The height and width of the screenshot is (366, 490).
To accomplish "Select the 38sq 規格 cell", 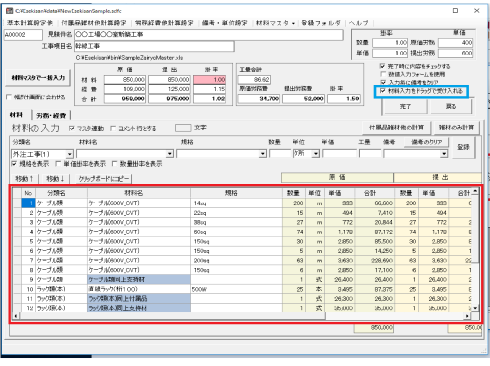I will coord(236,222).
